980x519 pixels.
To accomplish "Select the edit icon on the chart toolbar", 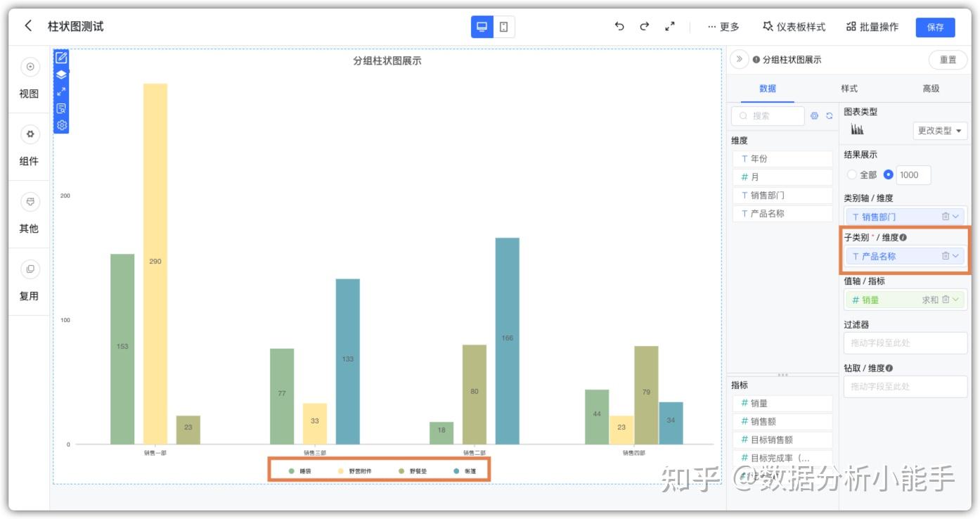I will point(62,57).
